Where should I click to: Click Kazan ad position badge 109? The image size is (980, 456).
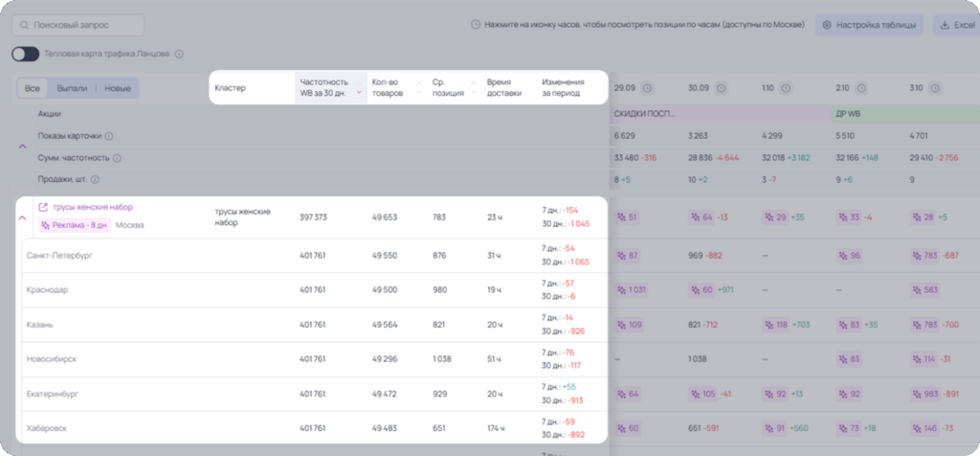point(630,325)
